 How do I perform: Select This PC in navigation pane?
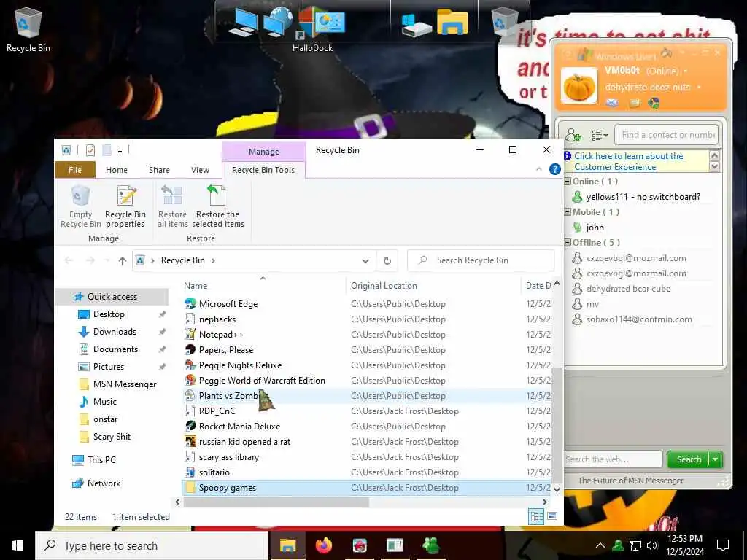101,460
